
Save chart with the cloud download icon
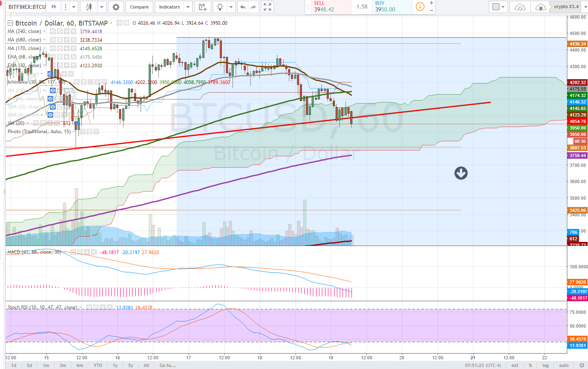pyautogui.click(x=520, y=7)
